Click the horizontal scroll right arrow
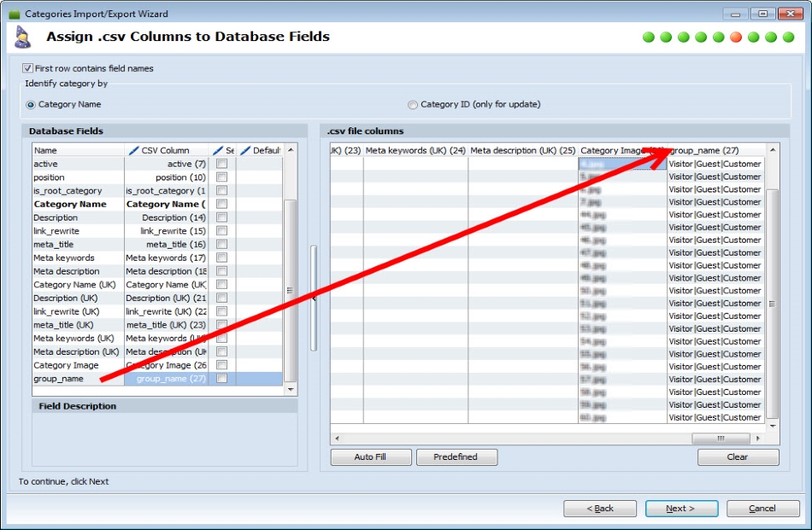The image size is (812, 530). (758, 439)
